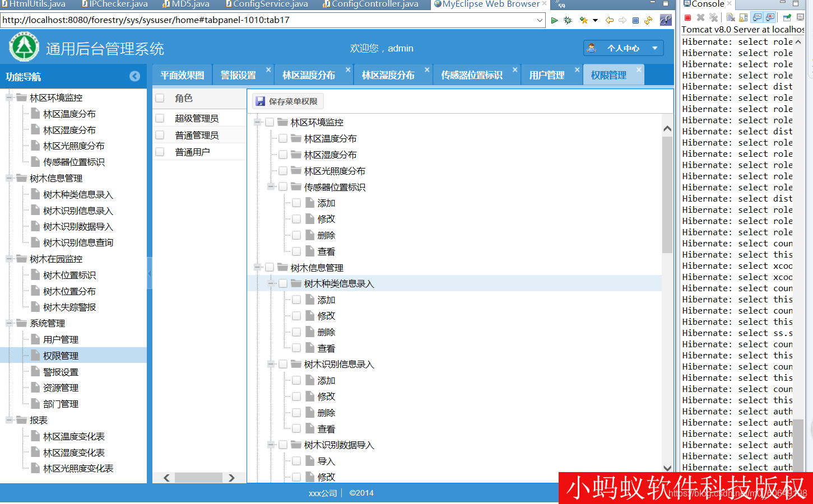Click permission tree scrollbar down arrow
813x504 pixels.
[x=667, y=468]
